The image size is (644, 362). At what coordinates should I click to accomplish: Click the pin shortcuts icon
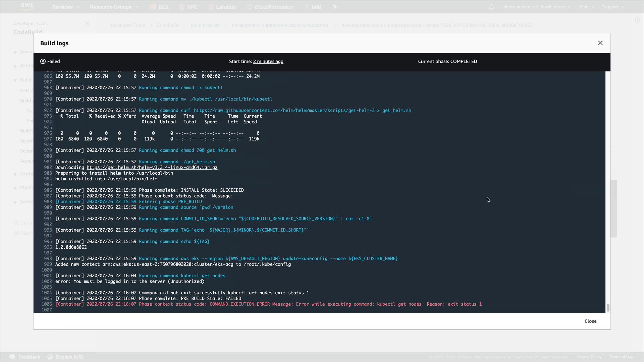(x=334, y=7)
